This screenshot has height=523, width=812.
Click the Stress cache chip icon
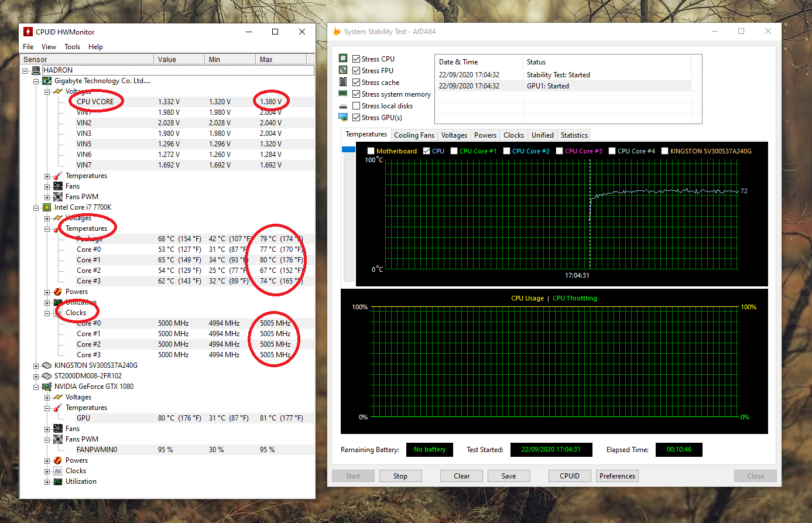[343, 82]
